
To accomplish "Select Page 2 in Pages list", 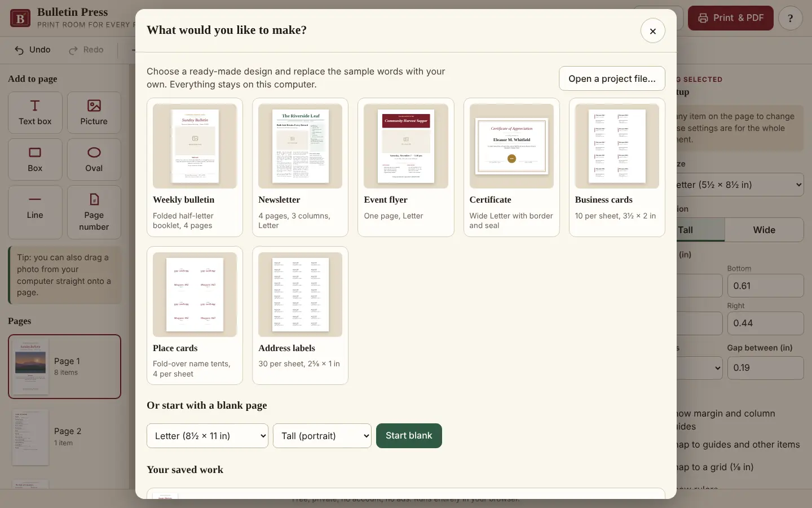I will pyautogui.click(x=64, y=437).
